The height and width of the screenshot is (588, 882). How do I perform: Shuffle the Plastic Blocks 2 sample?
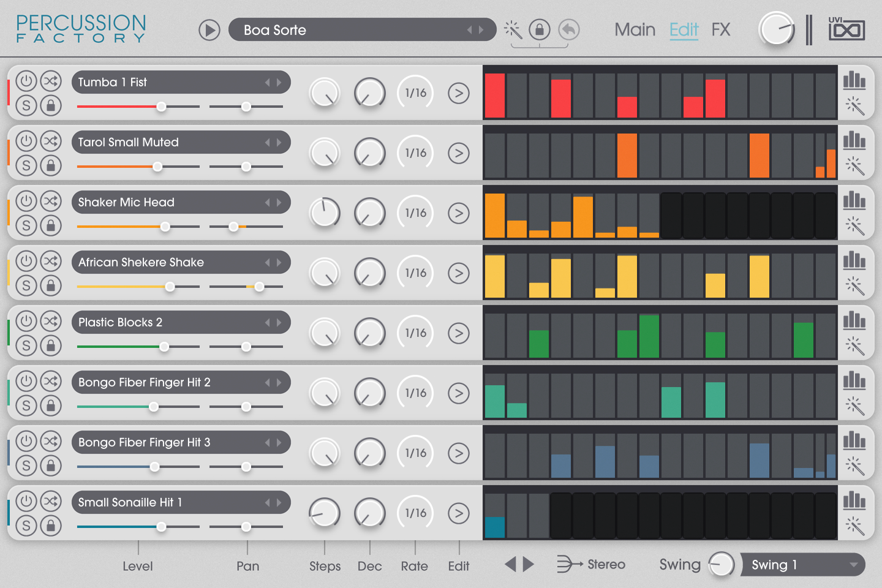(51, 321)
